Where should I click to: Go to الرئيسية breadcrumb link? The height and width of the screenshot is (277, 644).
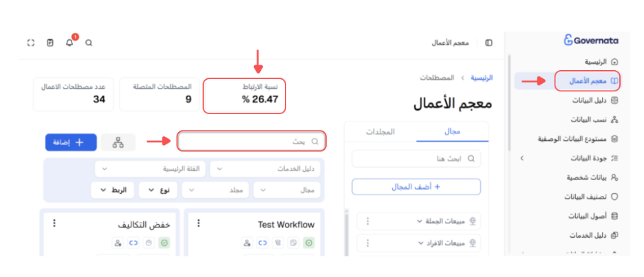(x=482, y=78)
